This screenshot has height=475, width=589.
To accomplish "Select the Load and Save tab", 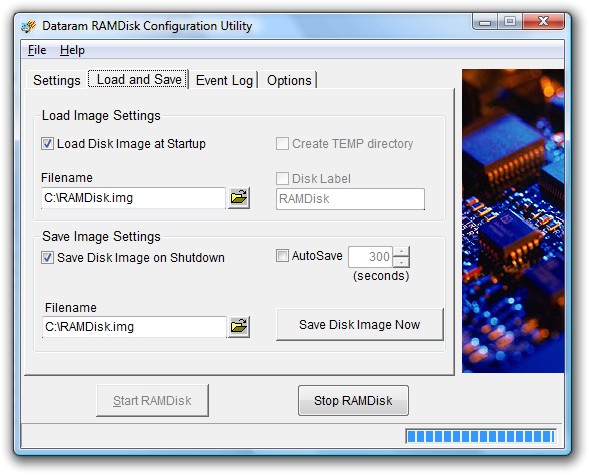I will (x=138, y=79).
